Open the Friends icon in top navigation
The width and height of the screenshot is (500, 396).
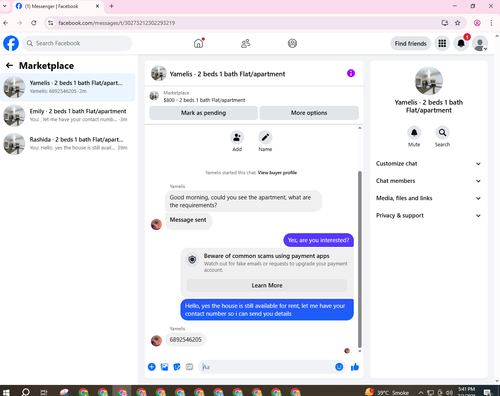pyautogui.click(x=246, y=43)
